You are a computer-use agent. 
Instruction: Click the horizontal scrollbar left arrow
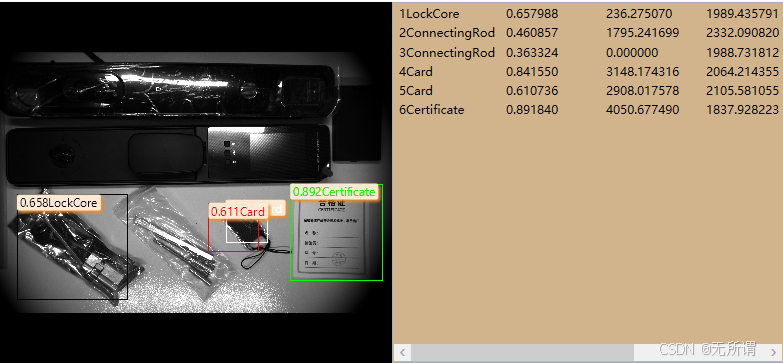(x=402, y=352)
